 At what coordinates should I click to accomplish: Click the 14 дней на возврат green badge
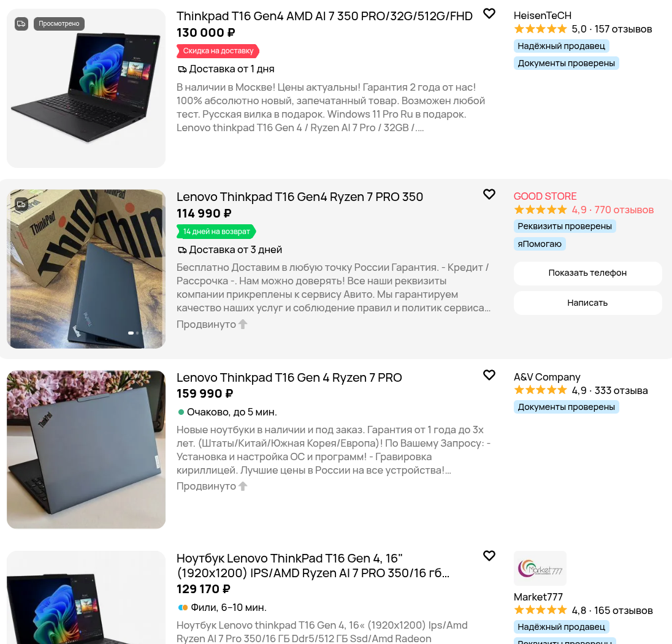tap(216, 232)
